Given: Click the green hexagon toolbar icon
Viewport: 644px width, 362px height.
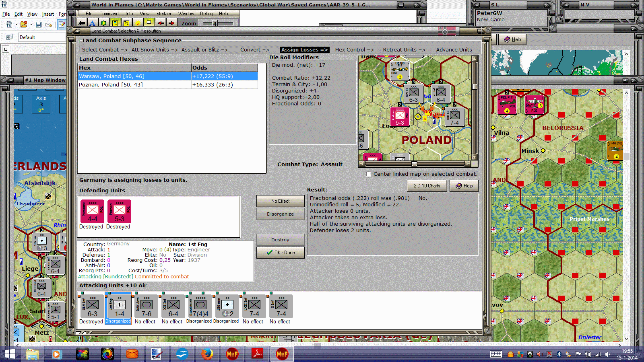Looking at the screenshot, I should click(x=104, y=23).
